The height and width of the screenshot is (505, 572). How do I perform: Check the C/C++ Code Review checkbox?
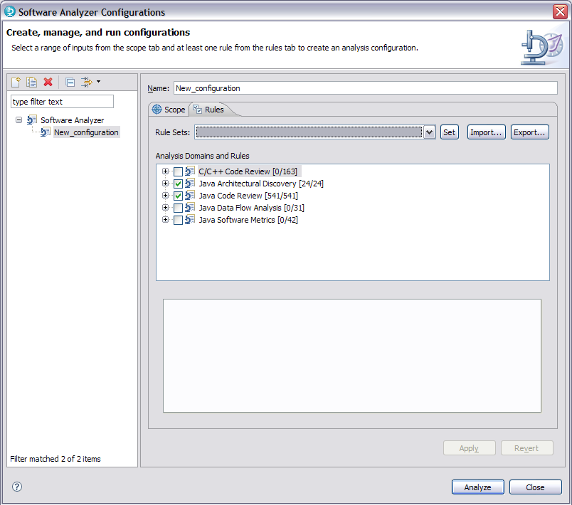click(178, 171)
